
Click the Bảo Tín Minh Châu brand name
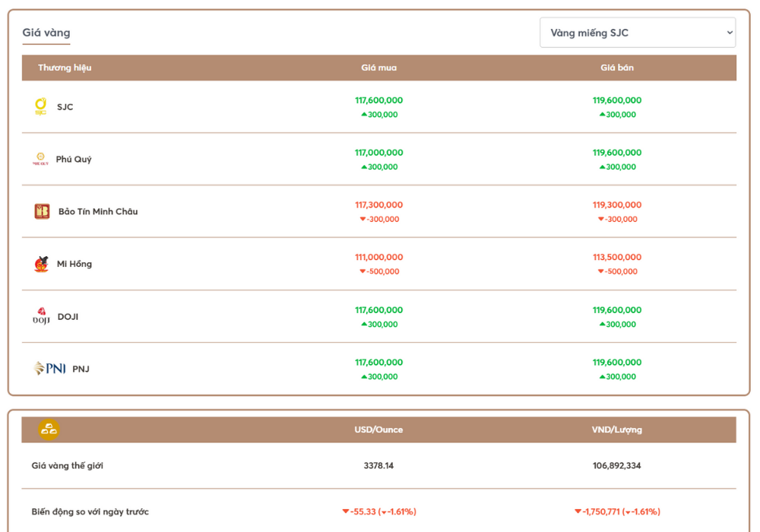tap(98, 212)
